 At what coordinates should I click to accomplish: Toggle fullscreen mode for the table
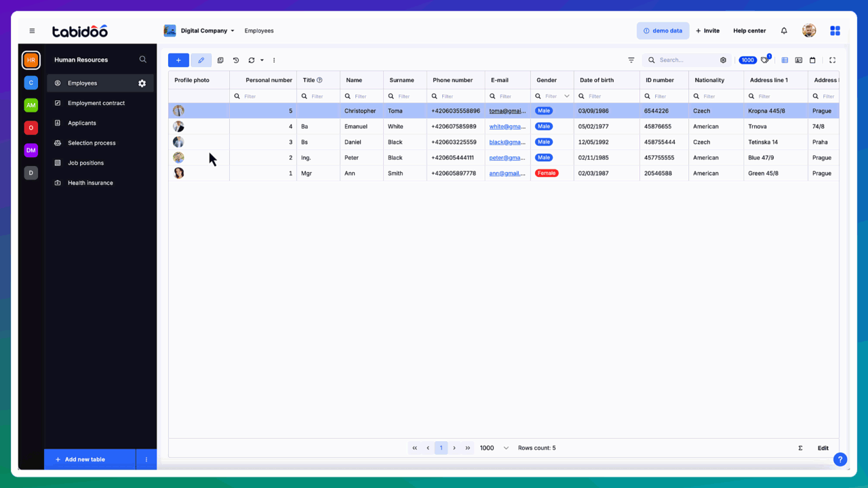click(833, 60)
